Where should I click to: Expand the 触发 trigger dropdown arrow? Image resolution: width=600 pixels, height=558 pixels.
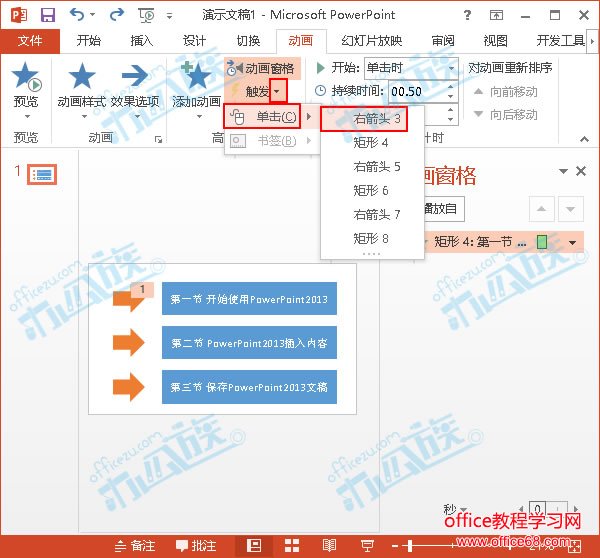point(278,91)
